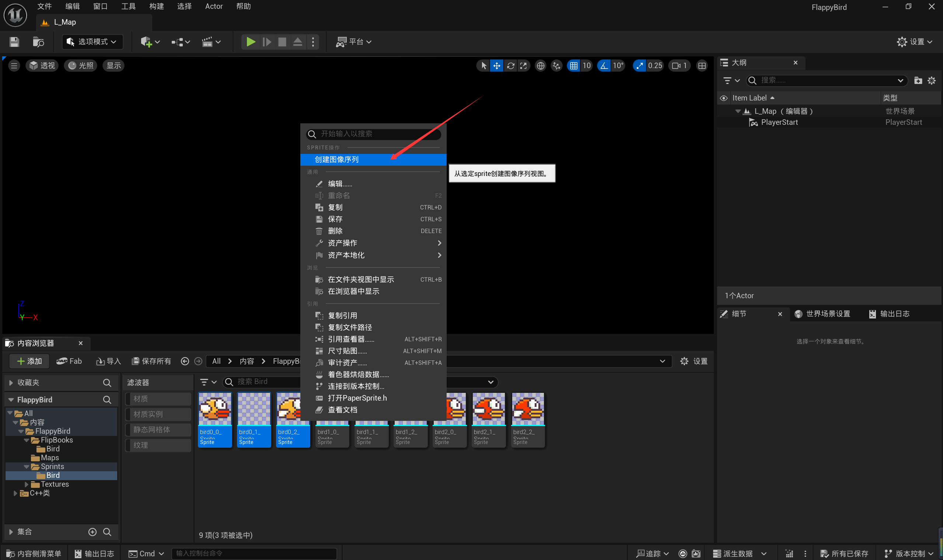Select the rotate tool in viewport toolbar
This screenshot has height=560, width=943.
point(510,66)
